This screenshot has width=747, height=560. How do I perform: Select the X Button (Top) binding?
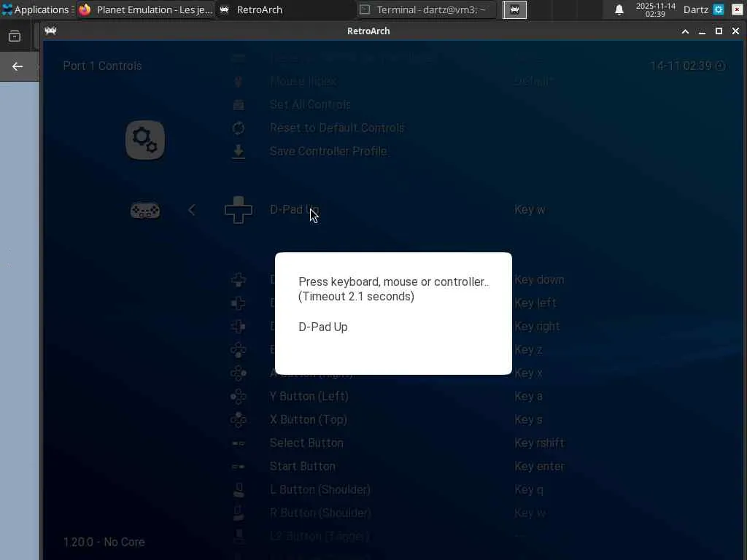(x=309, y=419)
